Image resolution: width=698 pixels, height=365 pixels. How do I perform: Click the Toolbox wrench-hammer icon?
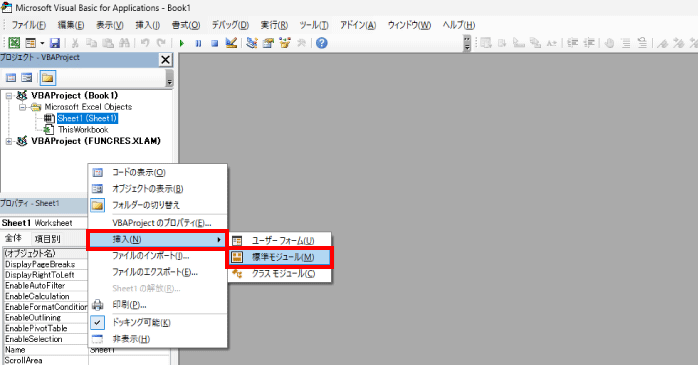[301, 43]
